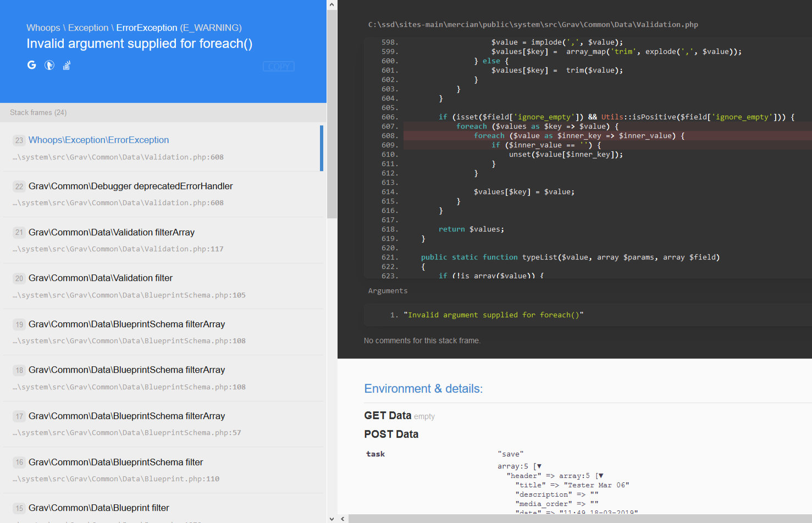The width and height of the screenshot is (812, 523).
Task: Click the Validation.php file path
Action: coord(533,25)
